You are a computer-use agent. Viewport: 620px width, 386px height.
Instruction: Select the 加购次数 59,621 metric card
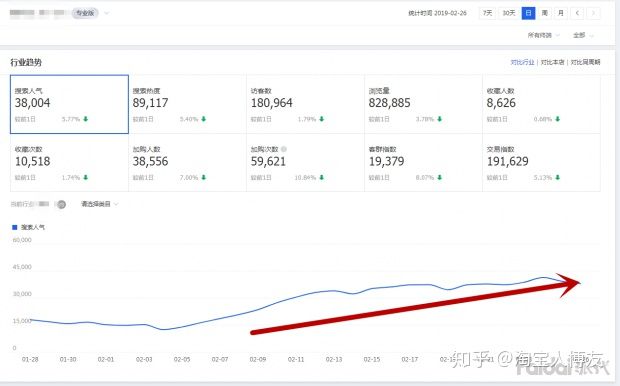pyautogui.click(x=305, y=163)
